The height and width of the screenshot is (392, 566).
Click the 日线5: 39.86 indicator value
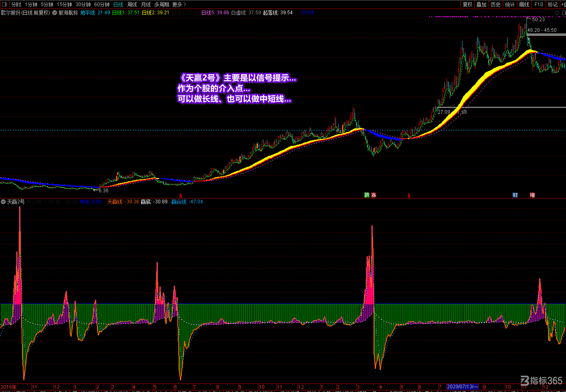[215, 13]
